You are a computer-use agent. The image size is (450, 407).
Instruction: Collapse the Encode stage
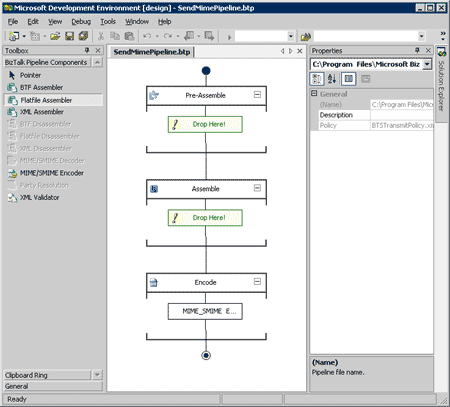pyautogui.click(x=257, y=282)
